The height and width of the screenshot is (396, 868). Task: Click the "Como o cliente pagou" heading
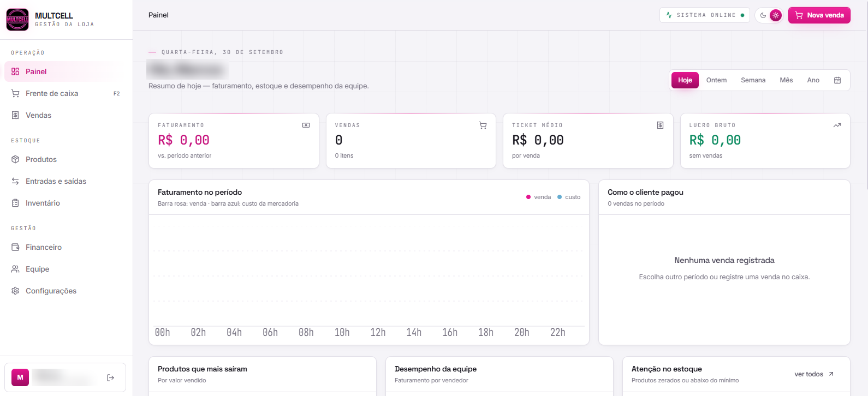tap(645, 193)
